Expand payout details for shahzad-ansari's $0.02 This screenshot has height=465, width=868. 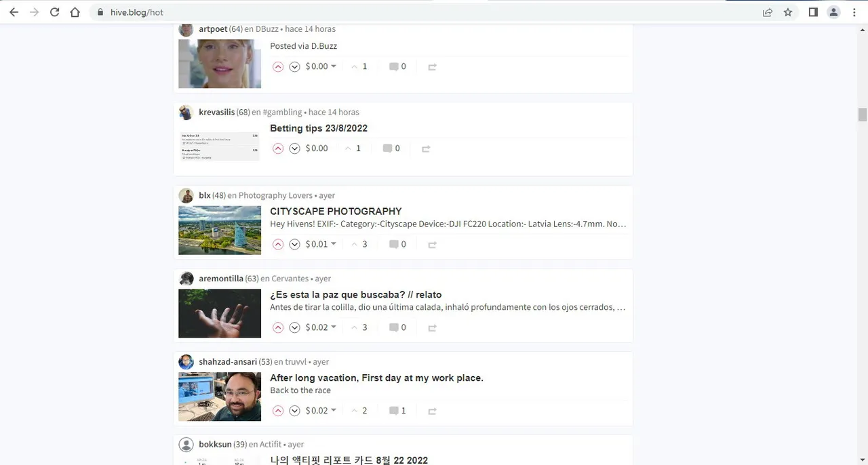(x=321, y=411)
